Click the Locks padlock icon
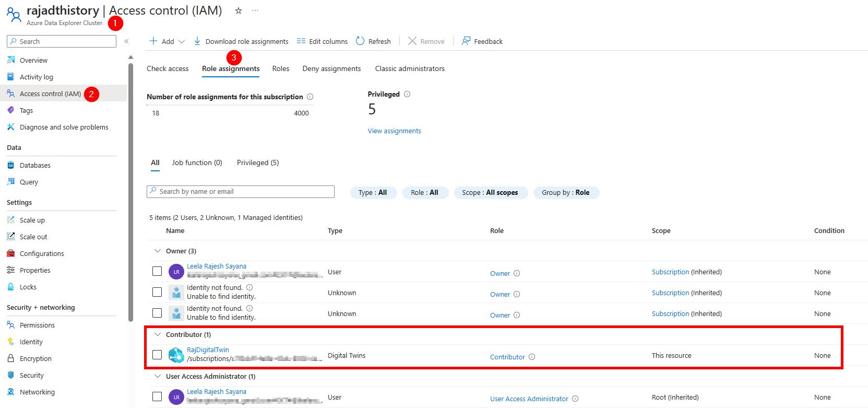 click(11, 287)
